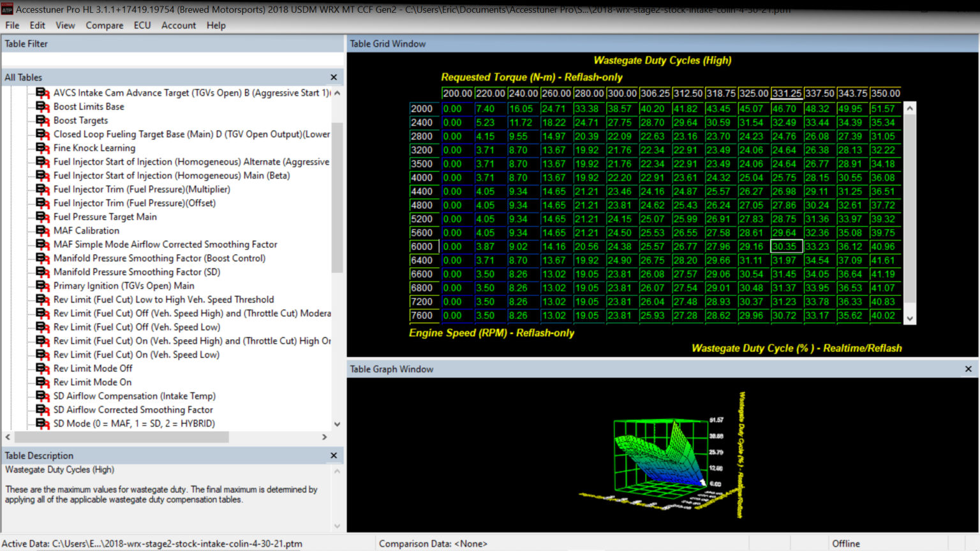
Task: Close the All Tables panel
Action: click(x=333, y=77)
